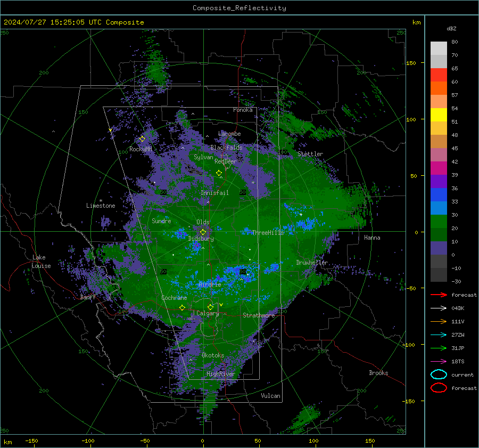The height and width of the screenshot is (448, 479).
Task: Click the red forecast arrow in legend
Action: point(439,295)
